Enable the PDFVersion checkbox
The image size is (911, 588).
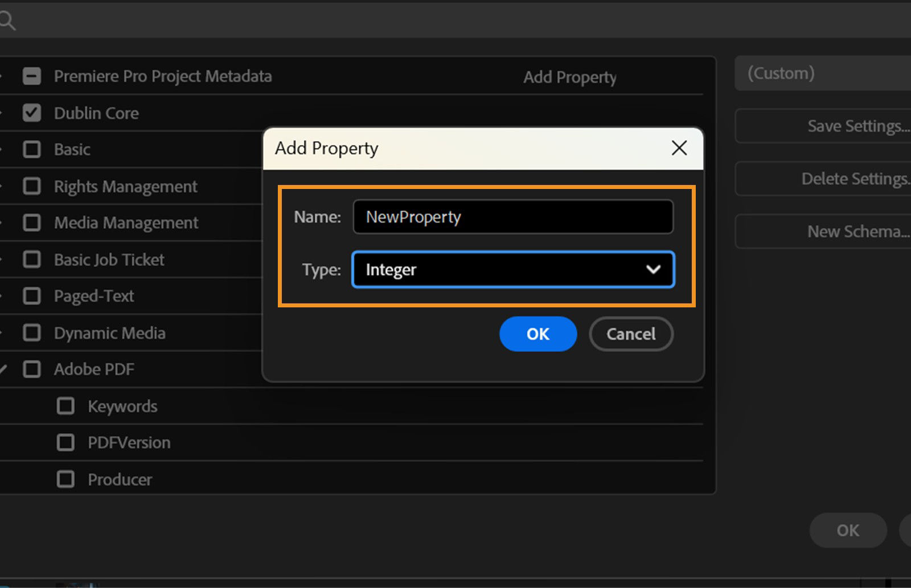point(65,442)
